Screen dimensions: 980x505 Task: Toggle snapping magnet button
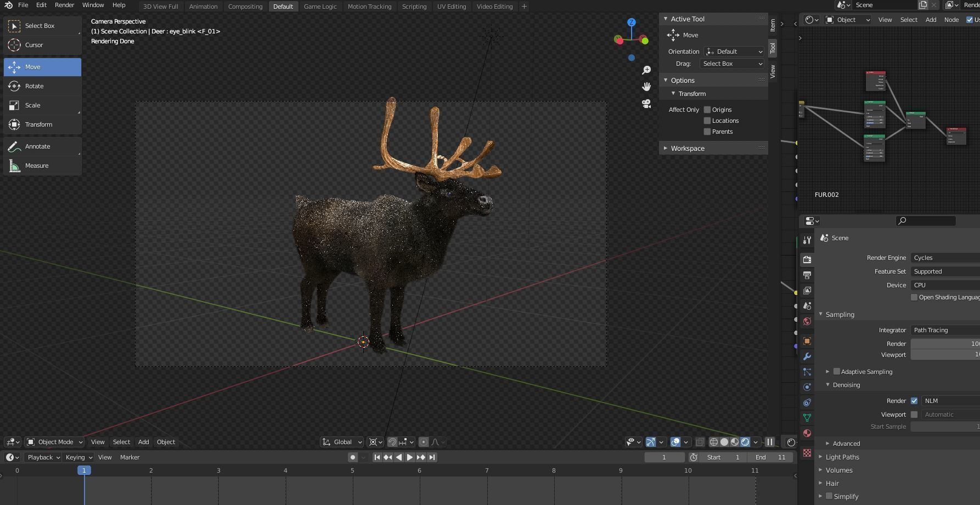pos(392,442)
